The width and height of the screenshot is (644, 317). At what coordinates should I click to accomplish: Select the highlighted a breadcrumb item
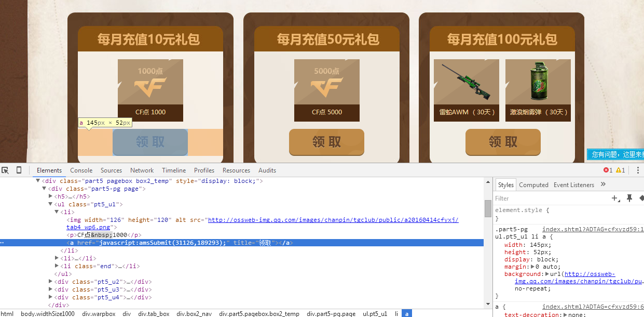pos(407,313)
